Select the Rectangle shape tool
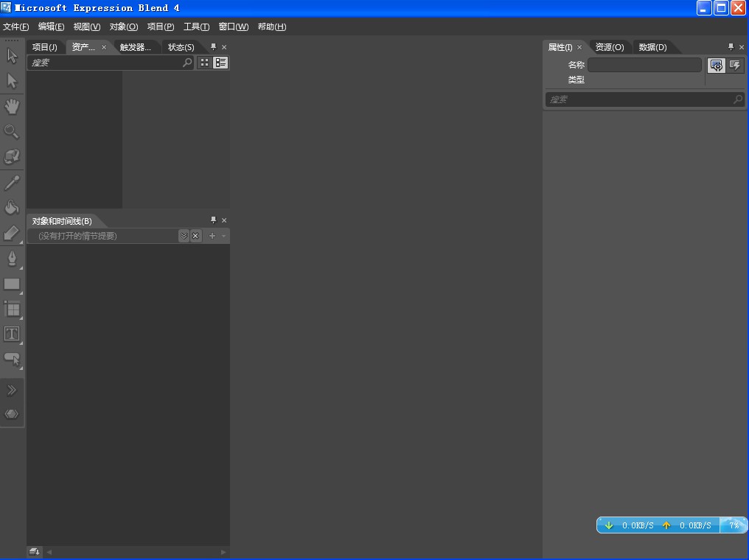The height and width of the screenshot is (560, 749). 12,284
